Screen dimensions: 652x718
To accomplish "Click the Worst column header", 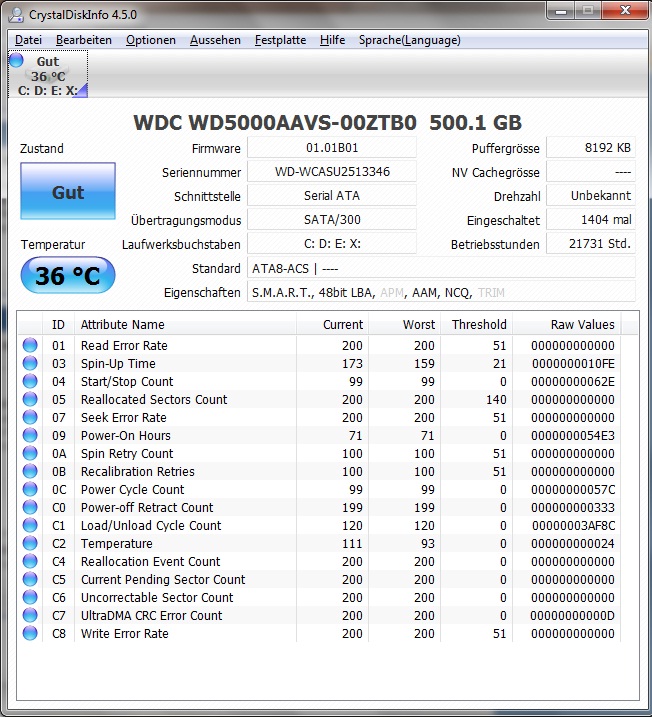I will pos(404,325).
